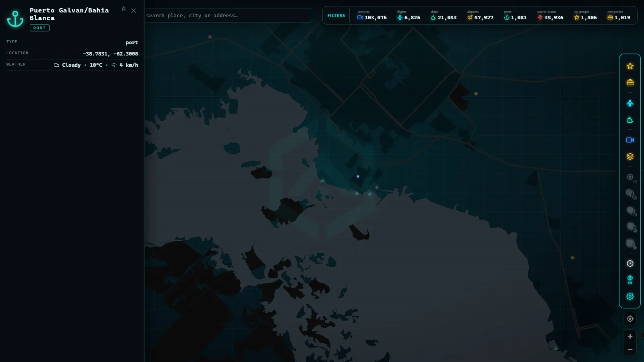Select the airplane flights icon in sidebar
The height and width of the screenshot is (362, 644).
tap(630, 103)
